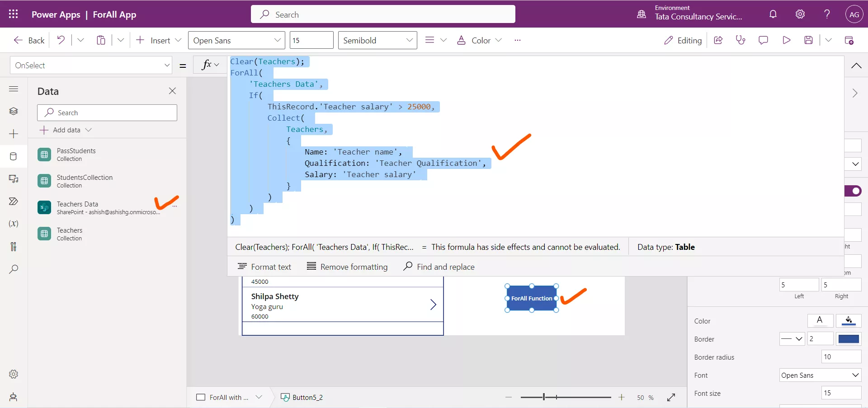868x408 pixels.
Task: Select the text fill color A swatch
Action: coord(821,321)
